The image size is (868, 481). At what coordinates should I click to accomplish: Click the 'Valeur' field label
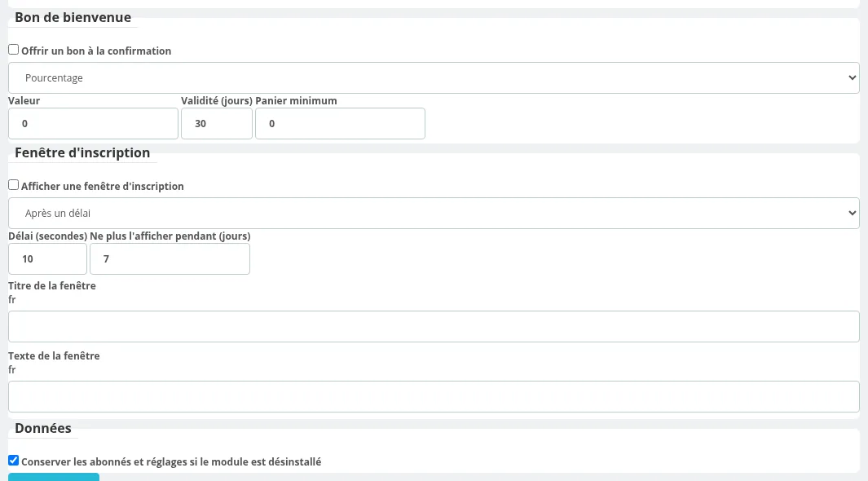point(24,101)
